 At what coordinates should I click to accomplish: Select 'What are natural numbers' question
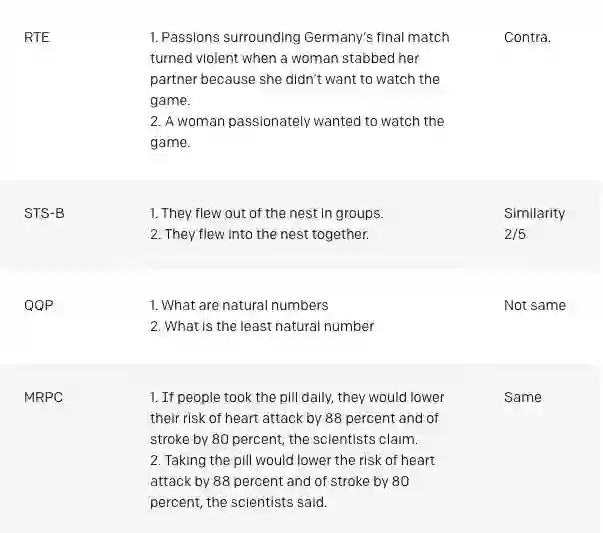(x=238, y=305)
